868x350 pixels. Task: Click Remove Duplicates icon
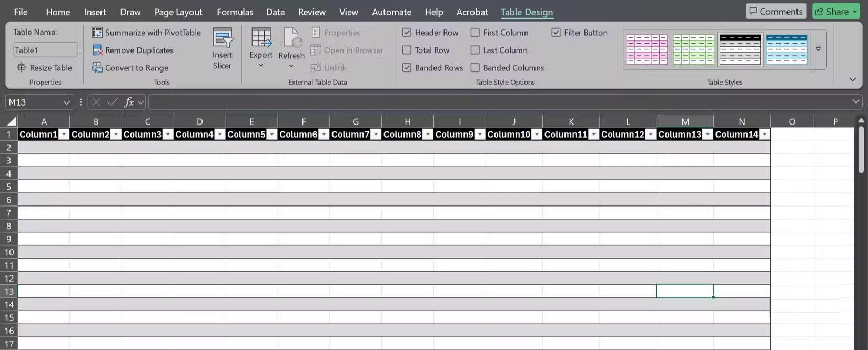(x=97, y=50)
